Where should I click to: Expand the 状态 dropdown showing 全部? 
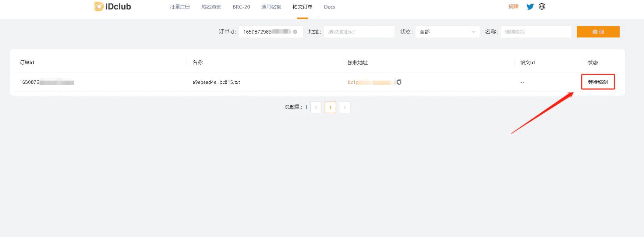pos(447,32)
